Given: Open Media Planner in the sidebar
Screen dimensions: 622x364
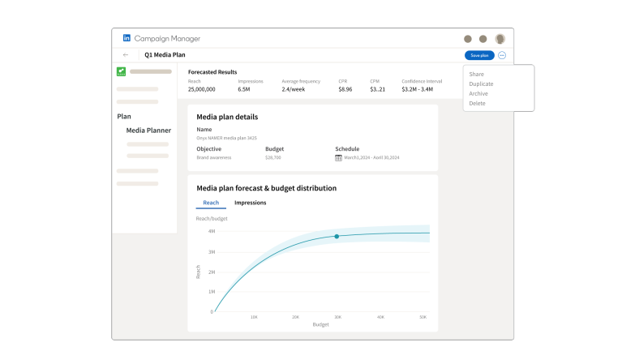Looking at the screenshot, I should coord(148,130).
